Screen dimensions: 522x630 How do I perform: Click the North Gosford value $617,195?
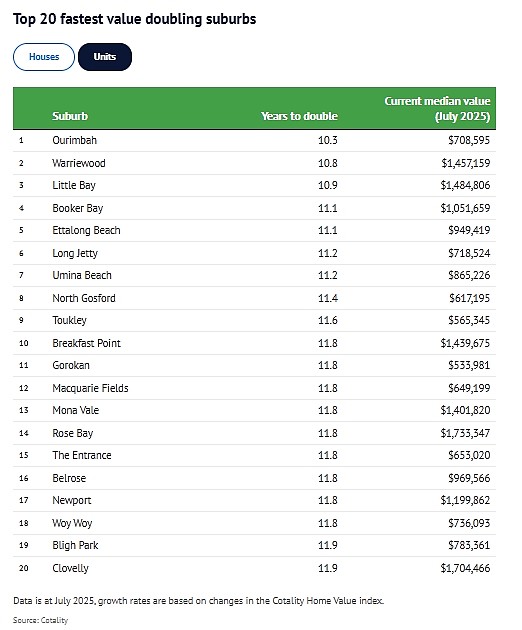(470, 298)
